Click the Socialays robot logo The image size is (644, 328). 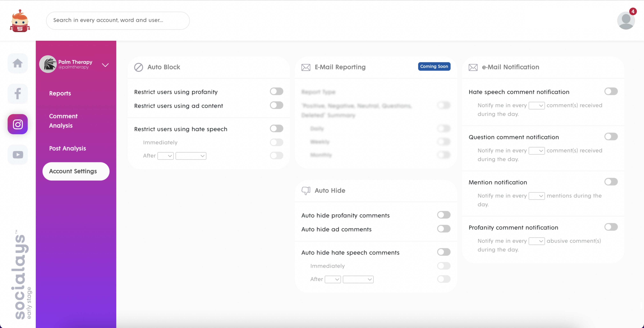(x=20, y=21)
